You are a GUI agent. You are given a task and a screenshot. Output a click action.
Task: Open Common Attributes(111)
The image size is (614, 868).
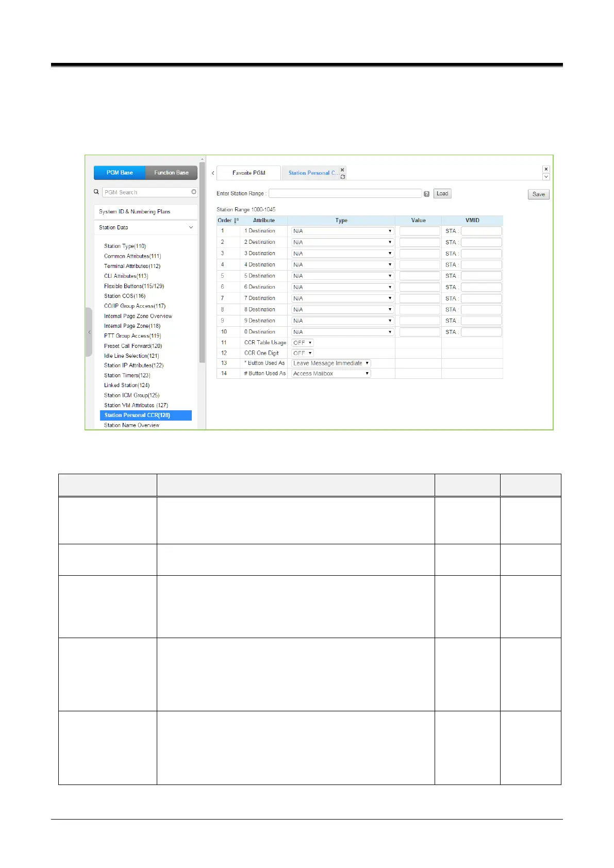tap(132, 256)
